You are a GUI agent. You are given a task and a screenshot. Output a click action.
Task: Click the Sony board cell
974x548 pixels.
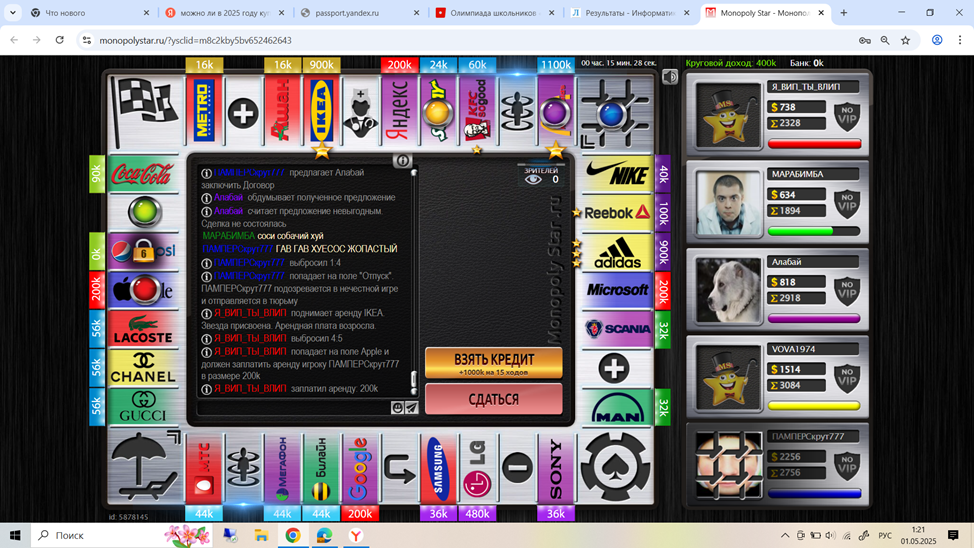pyautogui.click(x=555, y=468)
